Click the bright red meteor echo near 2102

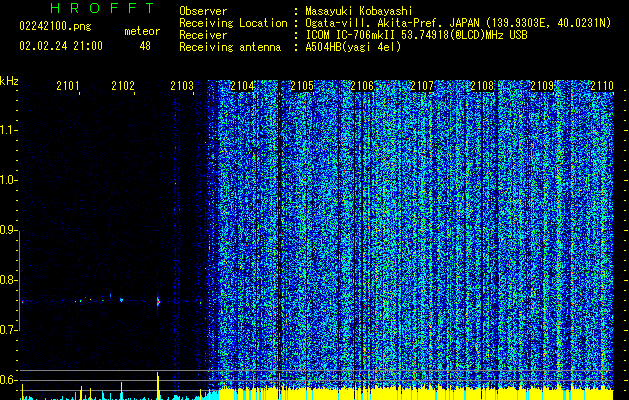[158, 301]
